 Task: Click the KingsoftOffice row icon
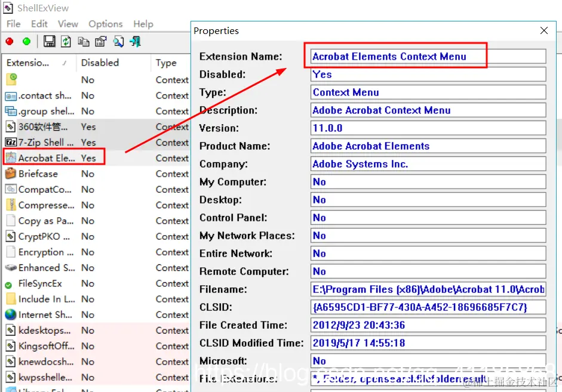pos(11,346)
